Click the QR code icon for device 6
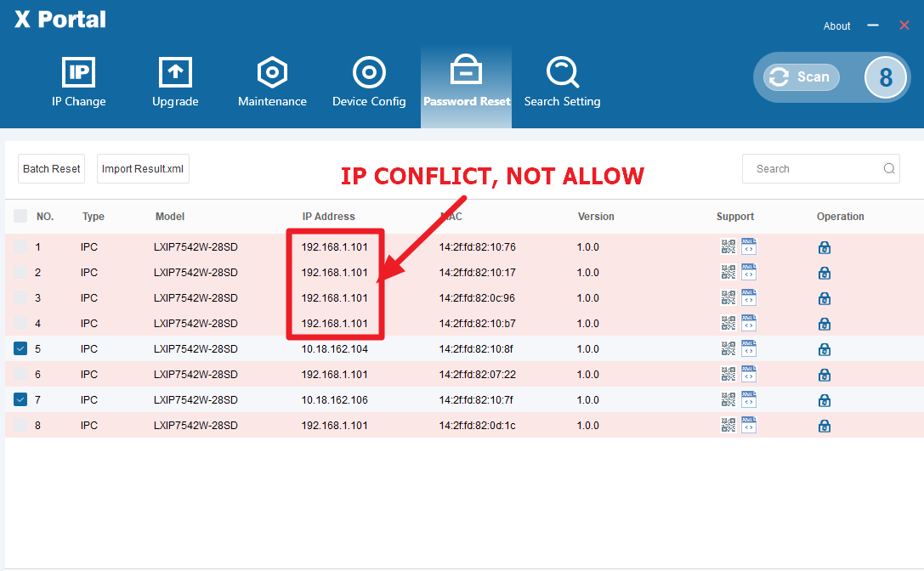Screen dimensions: 924x571 pyautogui.click(x=728, y=374)
